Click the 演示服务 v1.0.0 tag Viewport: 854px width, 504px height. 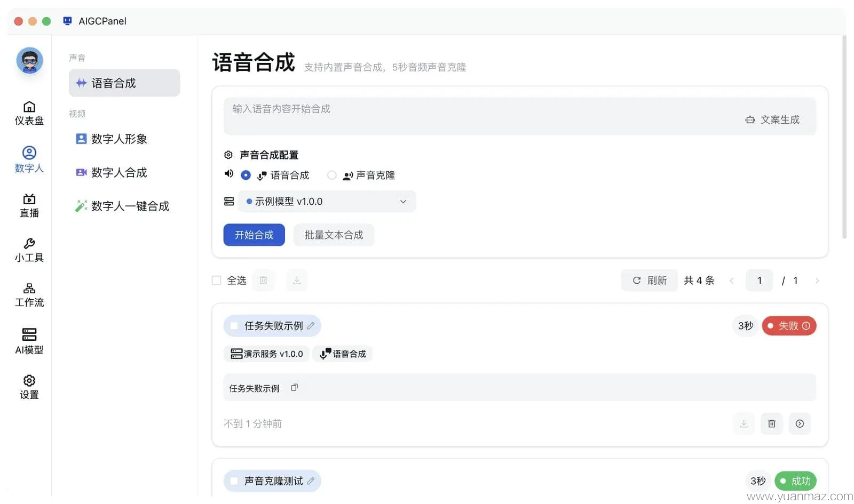(x=266, y=354)
